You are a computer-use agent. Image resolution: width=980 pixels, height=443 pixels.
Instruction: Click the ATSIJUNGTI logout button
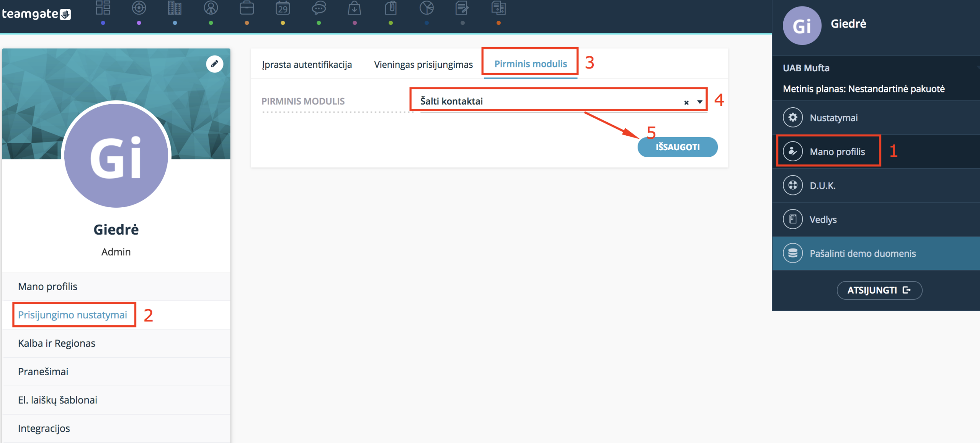[x=879, y=290]
